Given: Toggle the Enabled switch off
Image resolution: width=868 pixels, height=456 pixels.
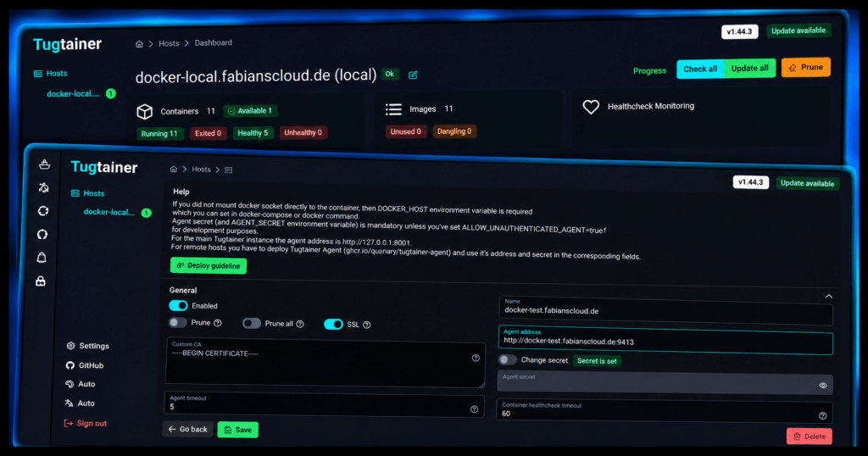Looking at the screenshot, I should [178, 305].
